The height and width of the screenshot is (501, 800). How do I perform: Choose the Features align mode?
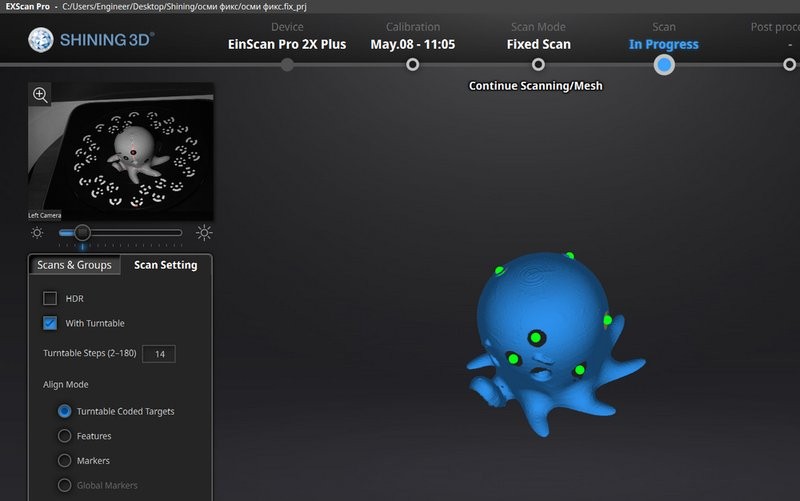(65, 436)
